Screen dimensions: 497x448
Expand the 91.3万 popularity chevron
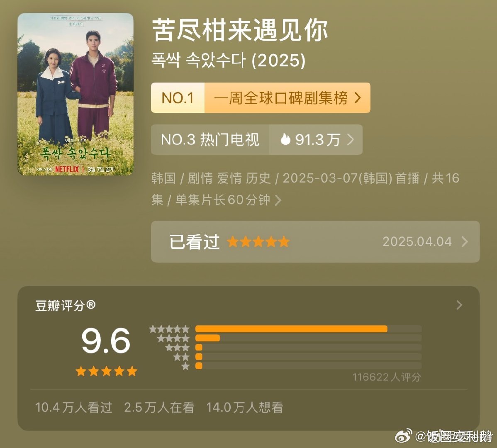point(350,139)
